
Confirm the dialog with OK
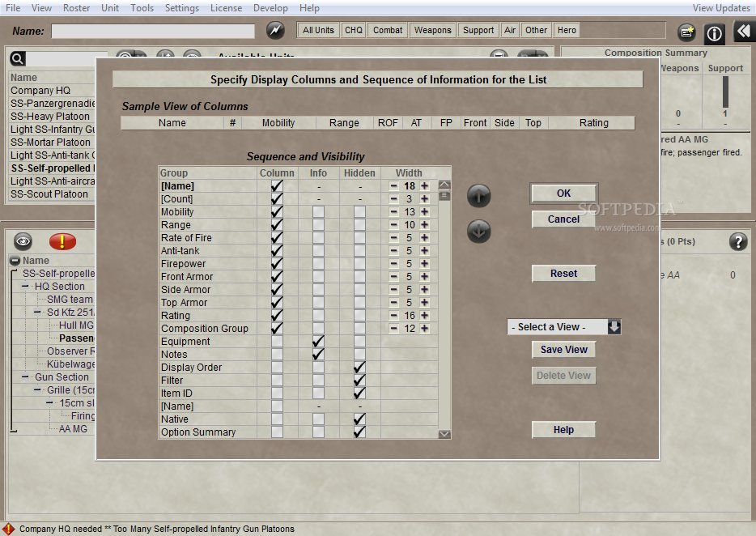tap(563, 194)
